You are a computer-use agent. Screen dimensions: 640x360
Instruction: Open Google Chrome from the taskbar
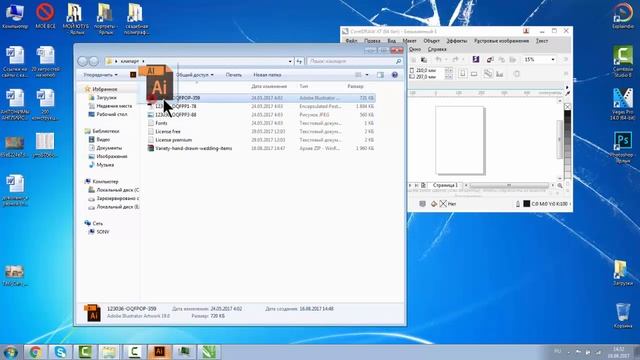coord(35,352)
